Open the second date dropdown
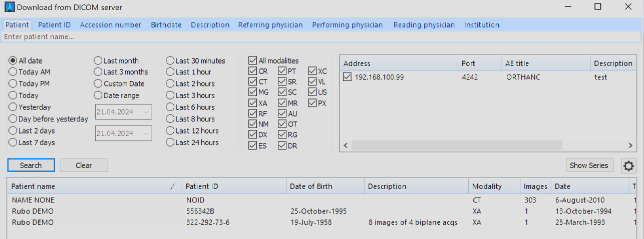The width and height of the screenshot is (644, 239). 146,133
